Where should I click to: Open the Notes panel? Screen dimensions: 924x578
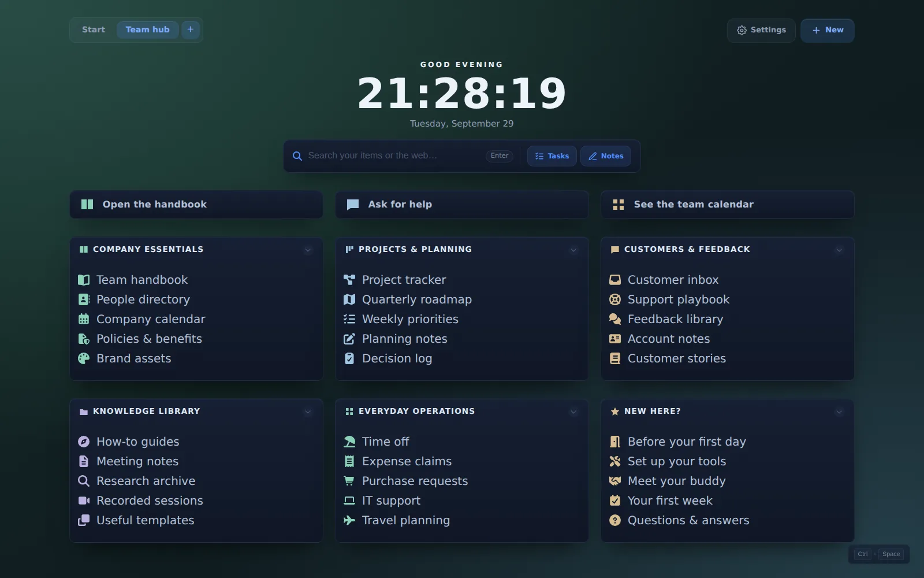coord(606,156)
